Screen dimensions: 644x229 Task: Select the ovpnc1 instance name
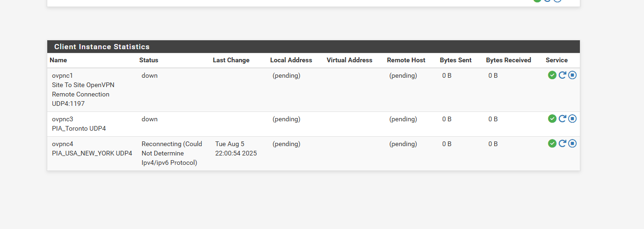point(63,75)
